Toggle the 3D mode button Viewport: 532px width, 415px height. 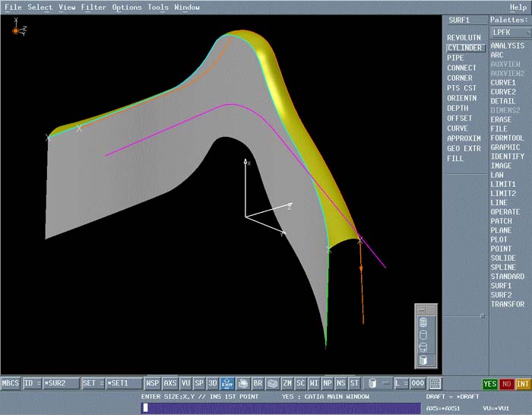[x=213, y=384]
